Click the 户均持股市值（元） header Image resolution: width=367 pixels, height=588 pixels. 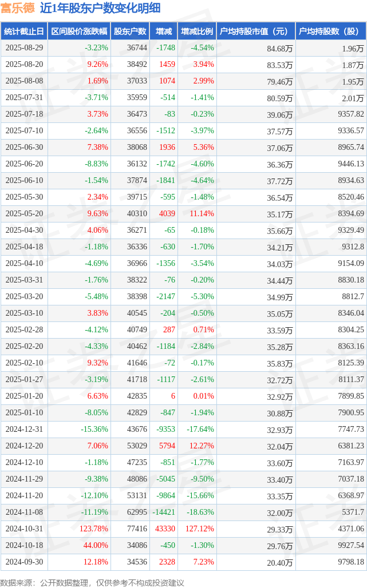256,31
